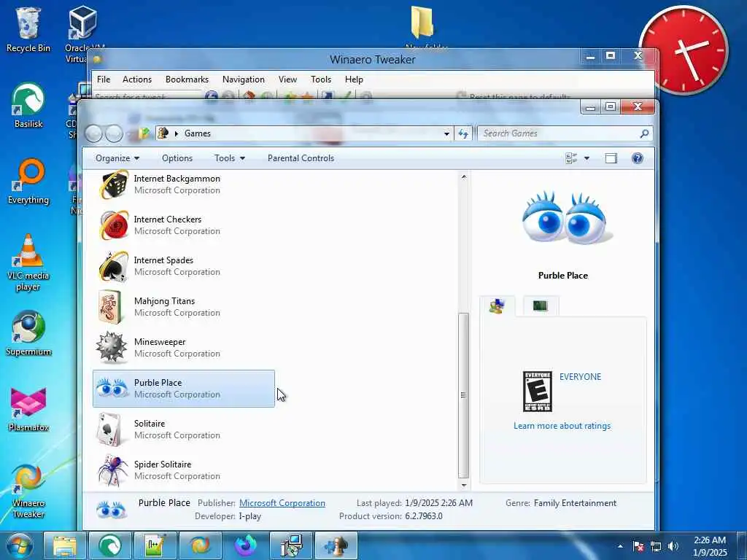Viewport: 747px width, 560px height.
Task: Select the Solitaire cards icon
Action: coord(110,429)
